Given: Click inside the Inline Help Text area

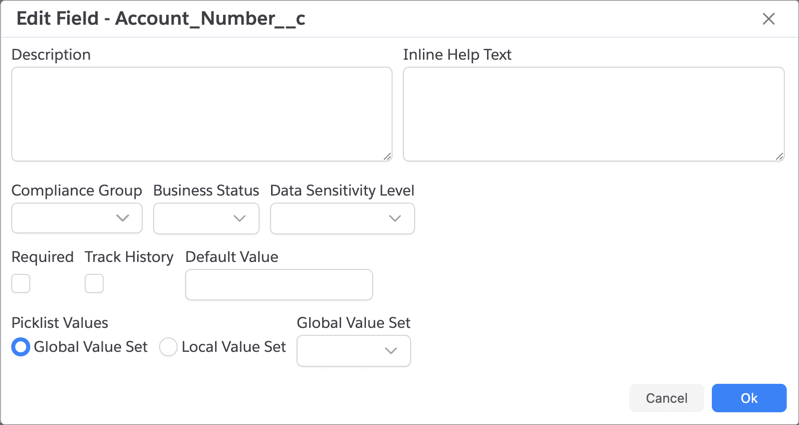Looking at the screenshot, I should 593,114.
